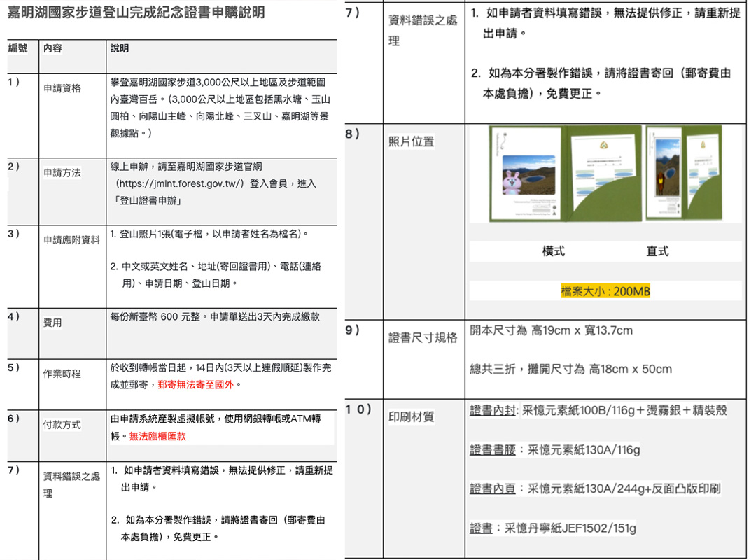This screenshot has height=560, width=751.
Task: Click the underlined 證書內封 text
Action: tap(492, 411)
